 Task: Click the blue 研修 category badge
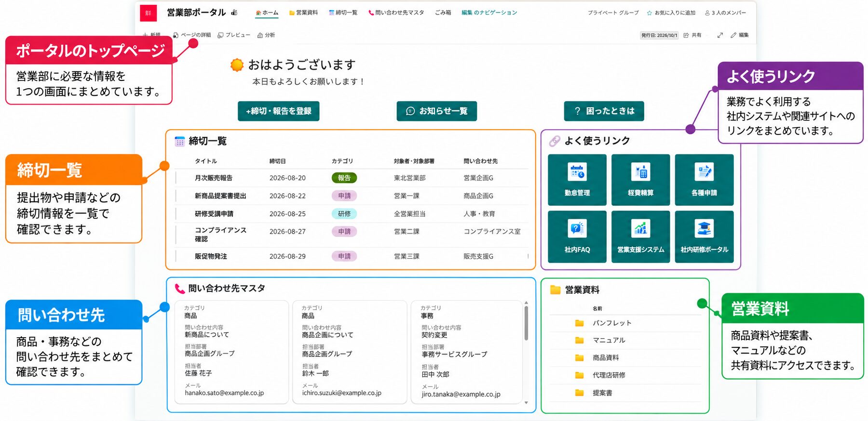coord(344,213)
